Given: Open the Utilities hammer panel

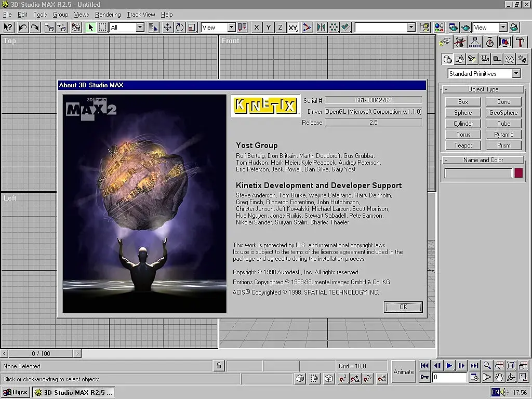Looking at the screenshot, I should coord(520,42).
